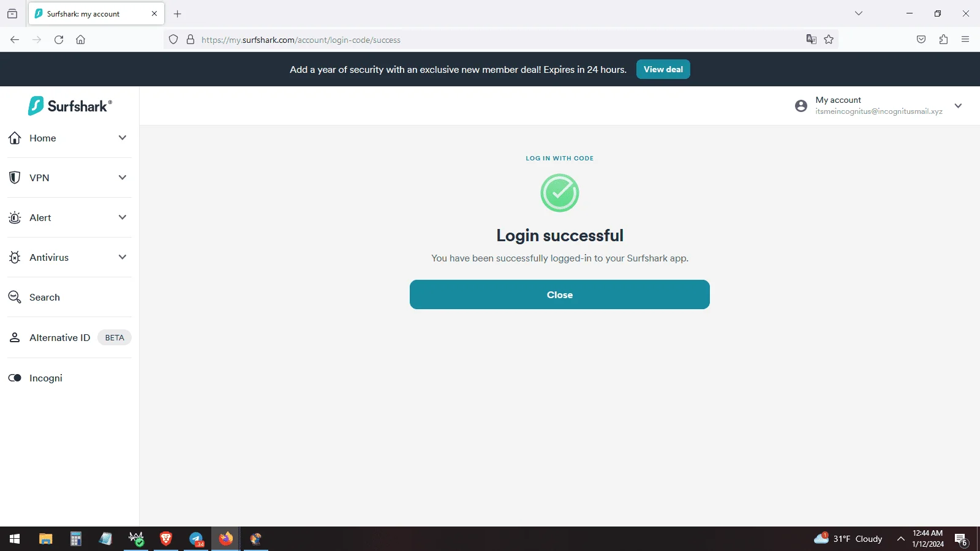Select the Search sidebar item
Viewport: 980px width, 551px height.
coord(69,298)
